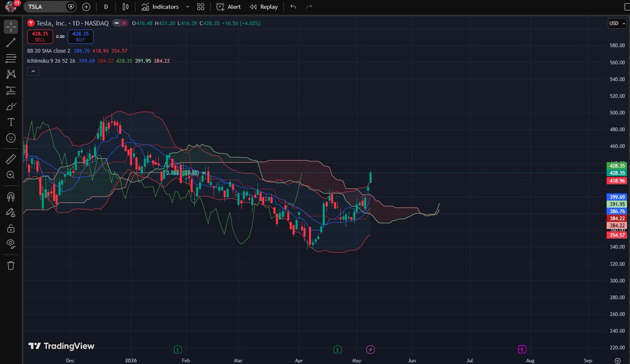Screen dimensions: 630x364
Task: Toggle hide all drawings eye icon
Action: [11, 243]
